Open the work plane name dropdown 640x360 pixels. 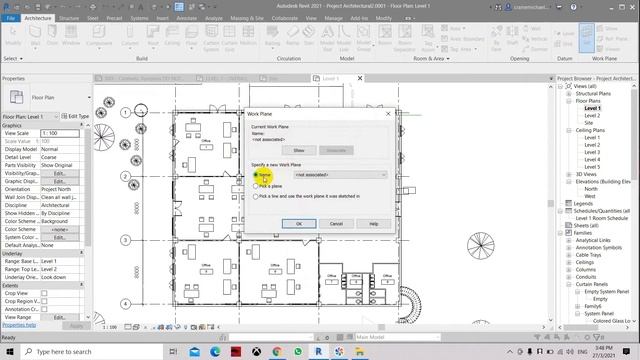pyautogui.click(x=340, y=175)
